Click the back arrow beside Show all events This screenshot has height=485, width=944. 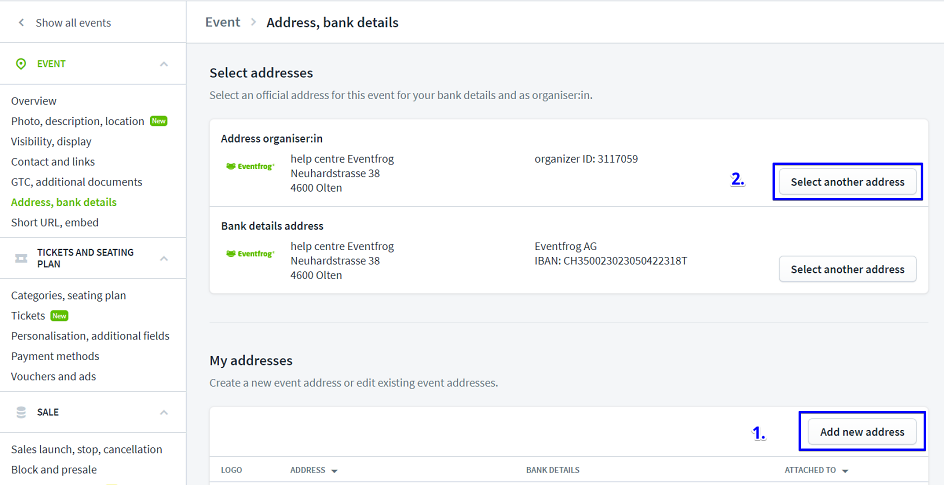click(x=21, y=22)
